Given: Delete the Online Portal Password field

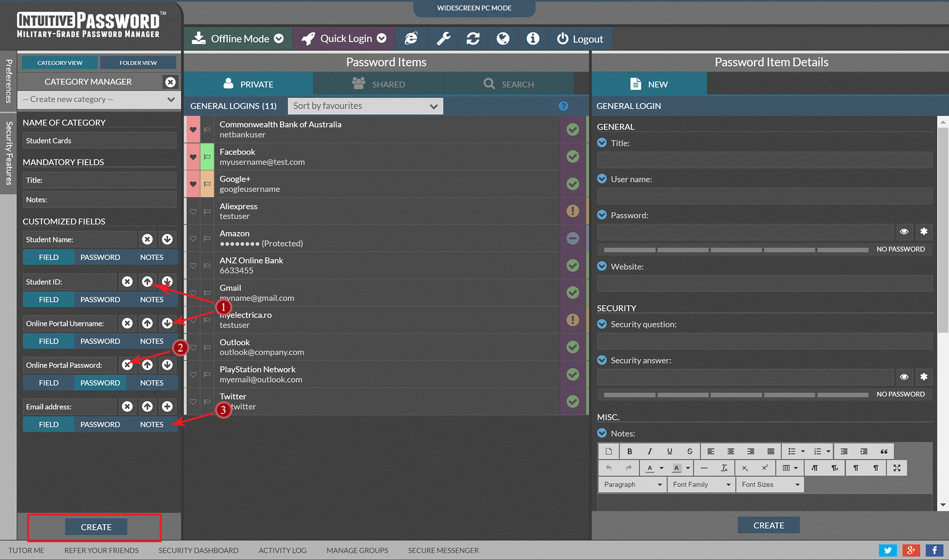Looking at the screenshot, I should (127, 365).
